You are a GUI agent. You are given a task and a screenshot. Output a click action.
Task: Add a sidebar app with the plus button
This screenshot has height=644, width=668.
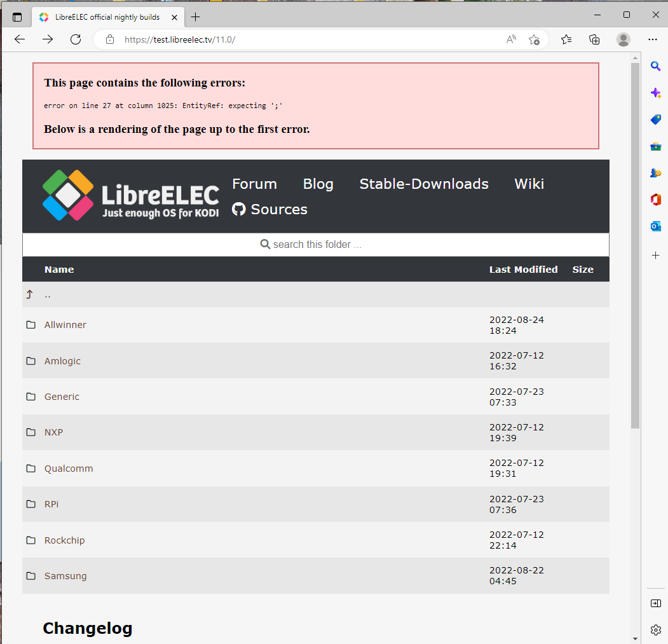pos(655,255)
